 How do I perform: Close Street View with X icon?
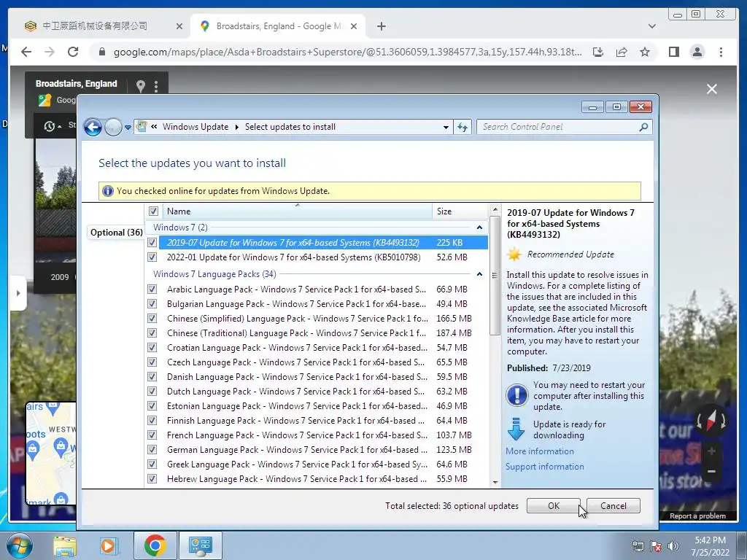712,89
